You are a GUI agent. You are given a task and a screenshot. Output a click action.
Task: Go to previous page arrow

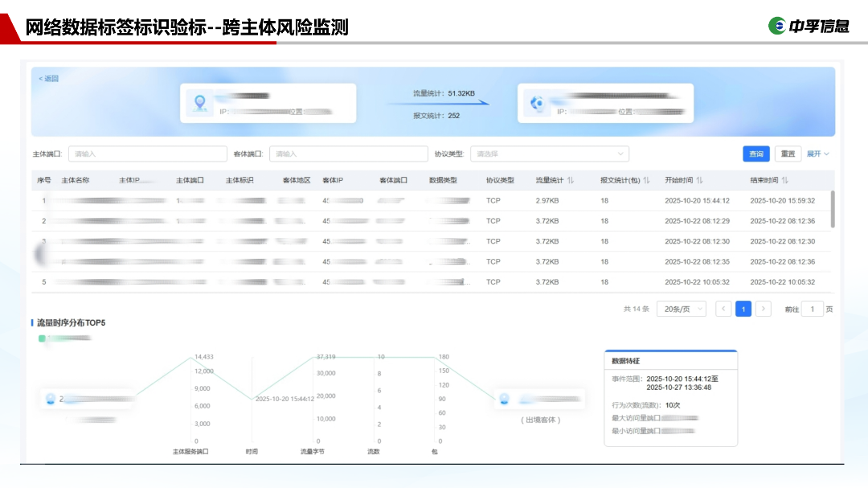pyautogui.click(x=723, y=309)
